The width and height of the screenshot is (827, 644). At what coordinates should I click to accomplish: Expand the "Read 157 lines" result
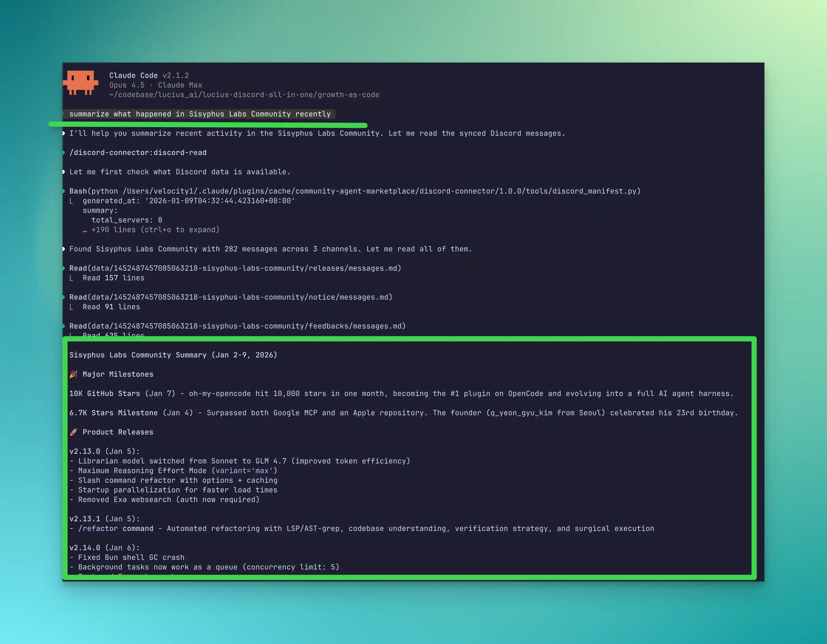(113, 278)
